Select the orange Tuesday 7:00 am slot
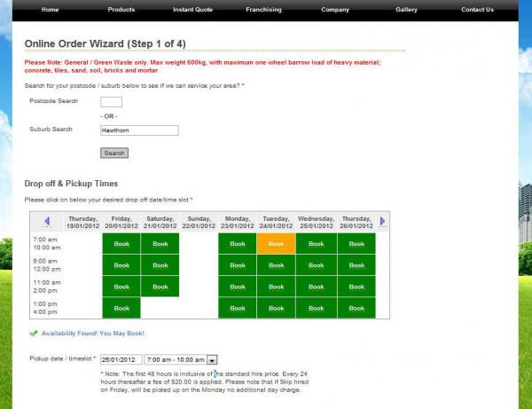The height and width of the screenshot is (409, 532). pyautogui.click(x=276, y=243)
